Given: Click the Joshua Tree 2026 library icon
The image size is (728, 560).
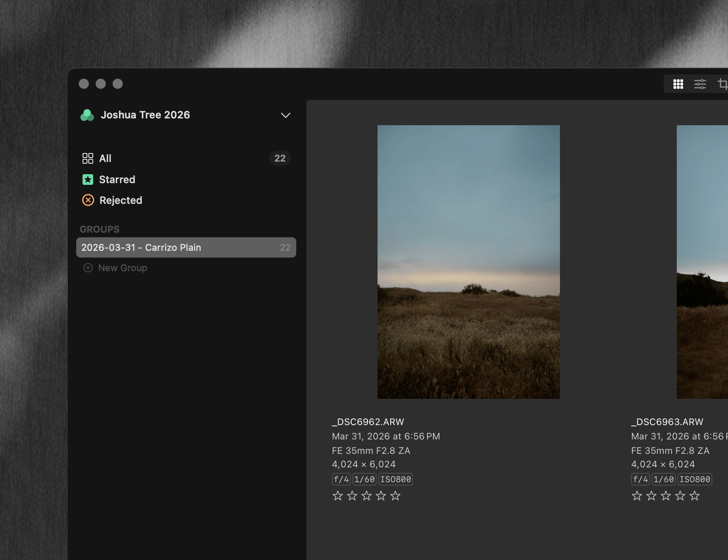Looking at the screenshot, I should tap(87, 115).
